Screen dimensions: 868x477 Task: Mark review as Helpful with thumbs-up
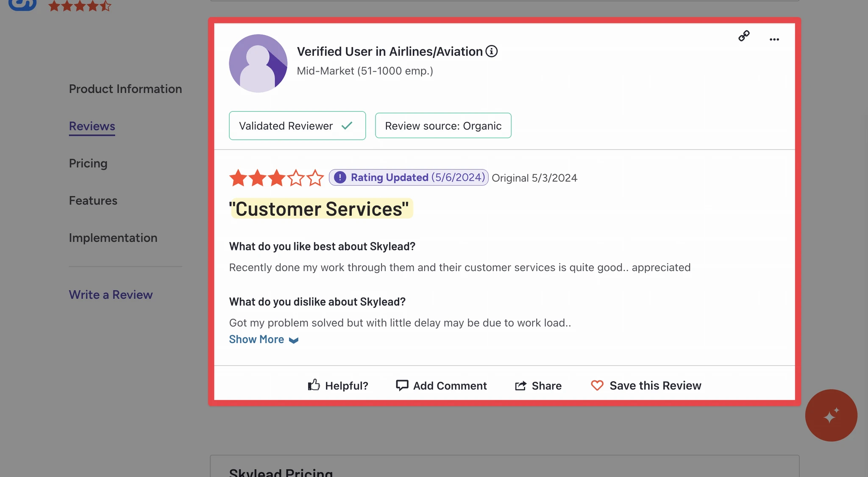click(338, 385)
